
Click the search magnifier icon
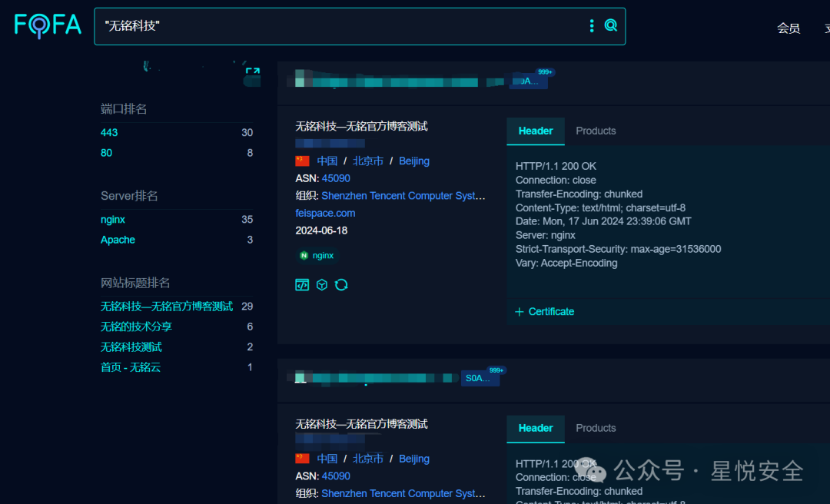click(610, 25)
